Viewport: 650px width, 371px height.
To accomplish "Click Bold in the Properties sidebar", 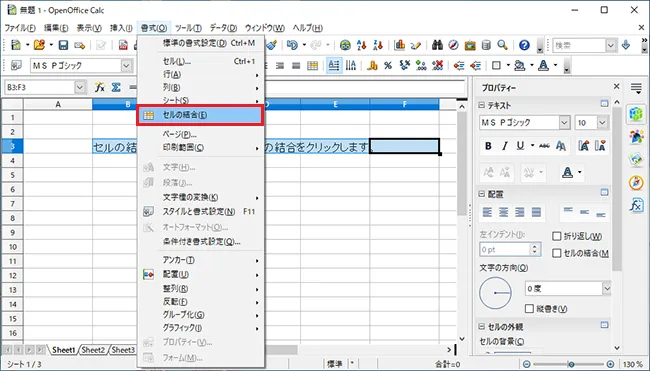I will click(x=488, y=146).
